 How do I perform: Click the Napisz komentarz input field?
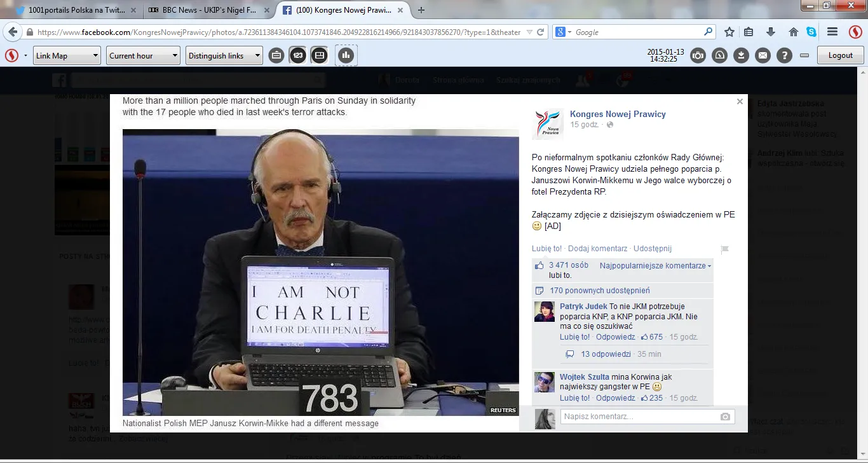635,416
